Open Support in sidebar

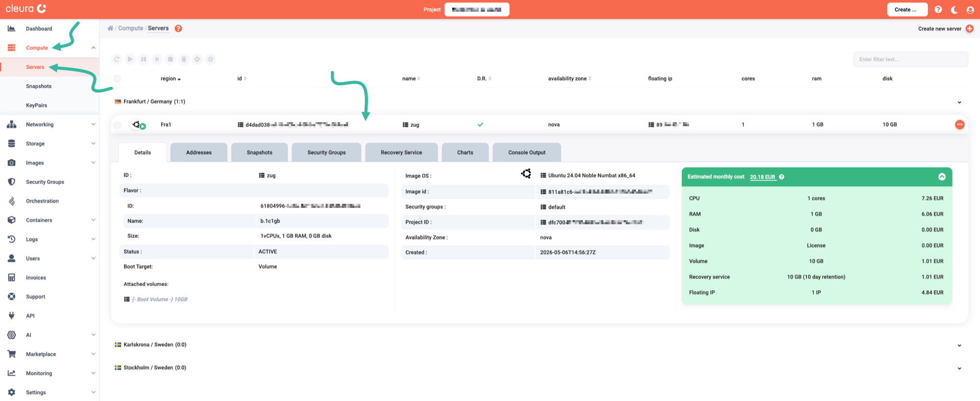coord(36,297)
